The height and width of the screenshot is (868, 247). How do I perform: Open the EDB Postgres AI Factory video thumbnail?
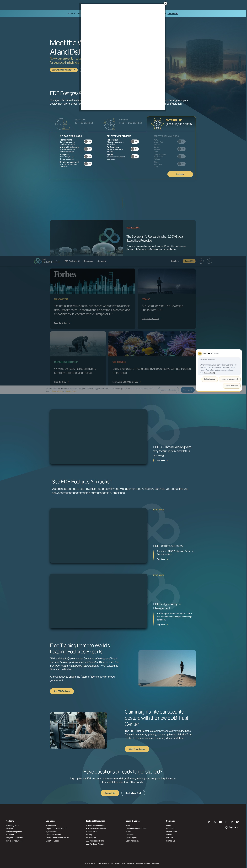(x=98, y=535)
